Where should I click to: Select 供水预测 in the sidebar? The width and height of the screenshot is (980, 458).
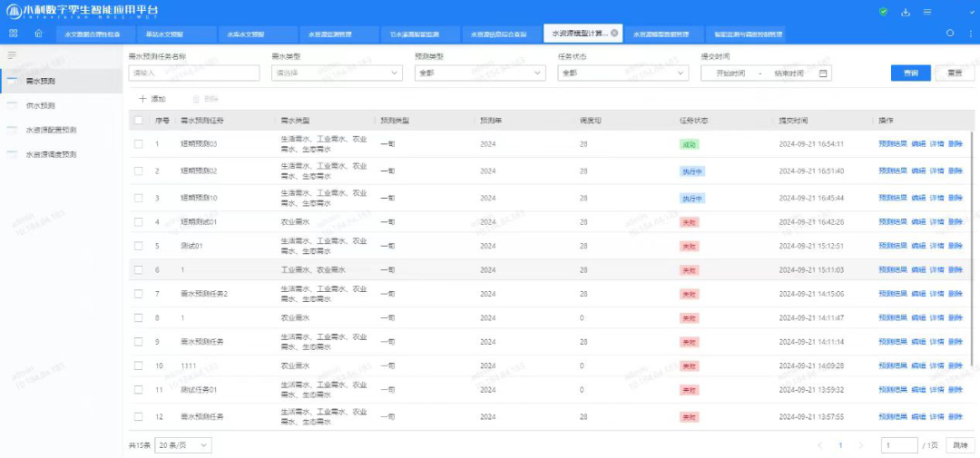point(41,105)
